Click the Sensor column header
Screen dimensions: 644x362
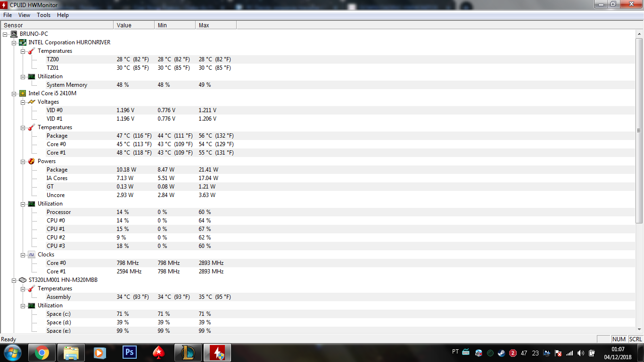(57, 25)
